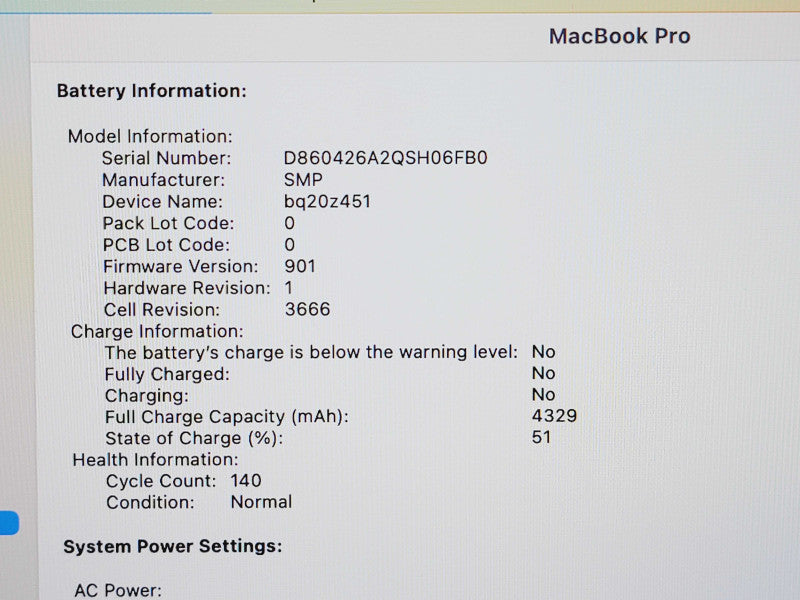Click the State of Charge (%) label

(194, 438)
